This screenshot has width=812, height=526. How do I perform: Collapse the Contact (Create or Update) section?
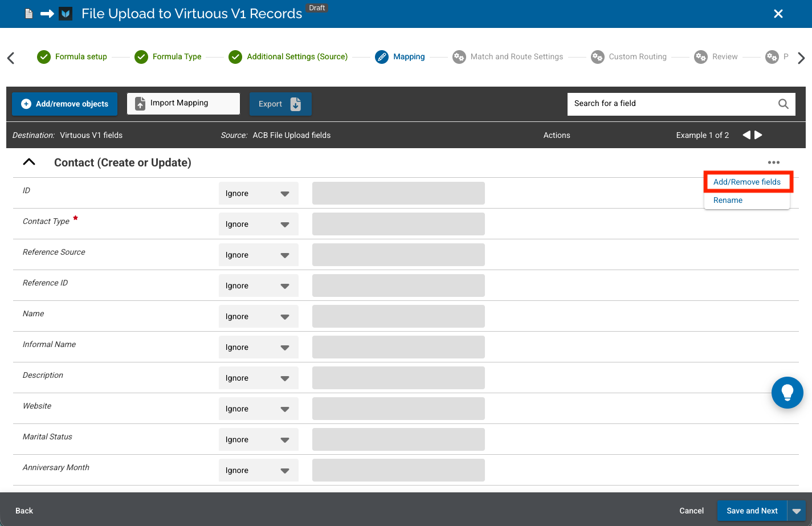29,162
